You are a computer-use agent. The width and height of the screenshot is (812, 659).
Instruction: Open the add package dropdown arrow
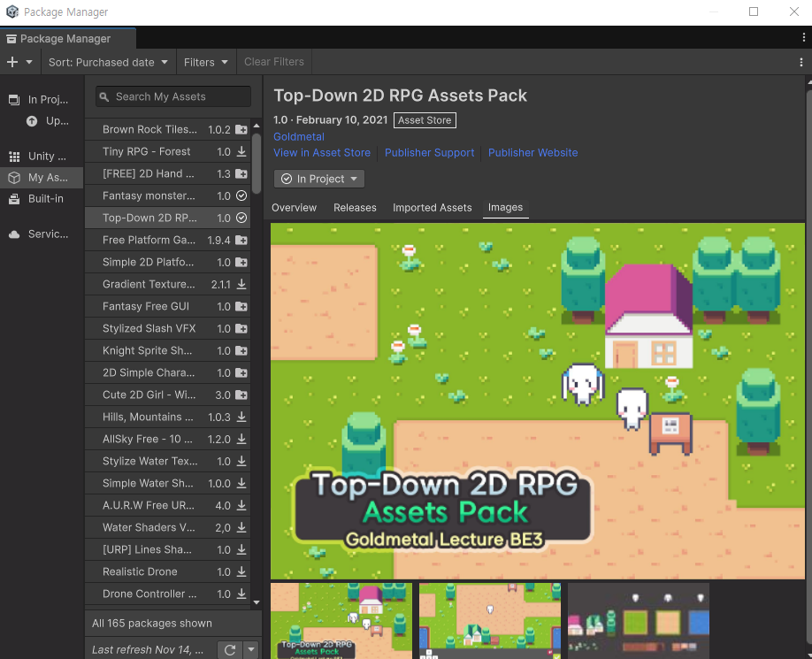pyautogui.click(x=29, y=62)
